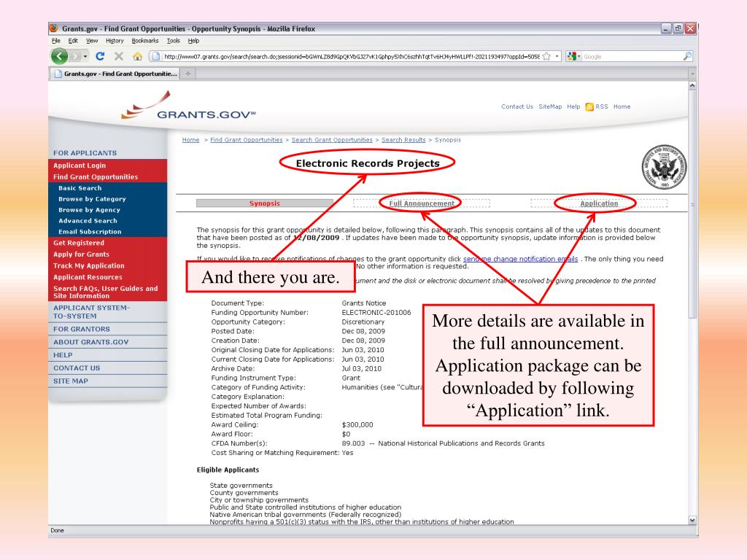Click the scrollbar up arrow

(x=693, y=85)
